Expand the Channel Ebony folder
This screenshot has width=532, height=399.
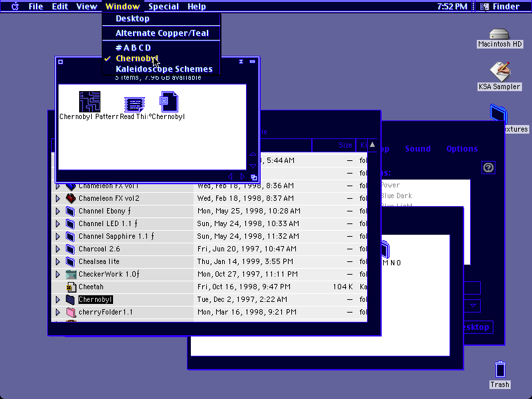coord(58,211)
